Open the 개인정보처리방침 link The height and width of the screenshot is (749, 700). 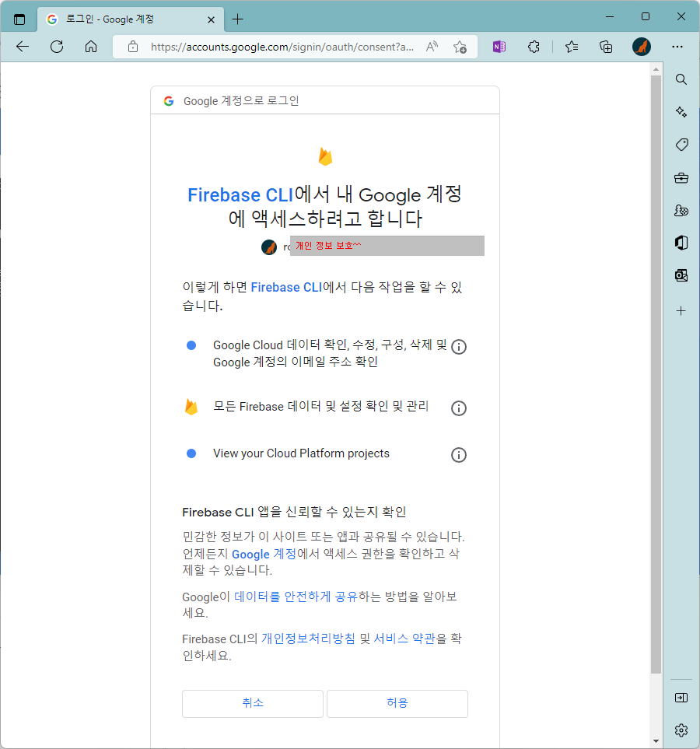click(308, 639)
